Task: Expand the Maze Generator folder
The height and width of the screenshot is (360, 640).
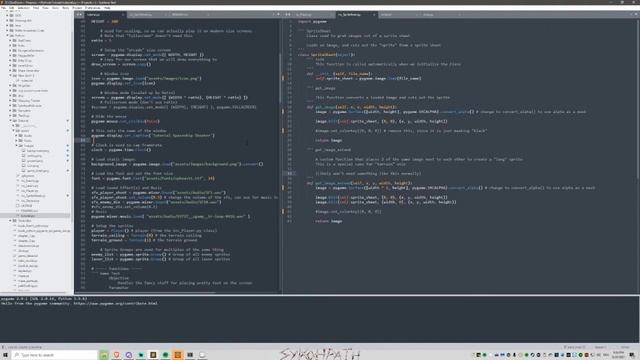Action: click(x=10, y=71)
